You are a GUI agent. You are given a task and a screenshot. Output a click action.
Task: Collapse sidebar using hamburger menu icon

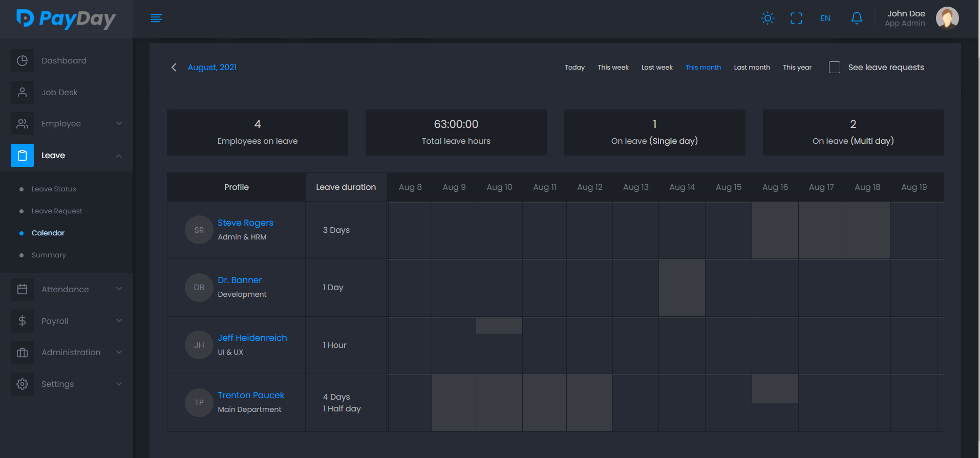[156, 18]
